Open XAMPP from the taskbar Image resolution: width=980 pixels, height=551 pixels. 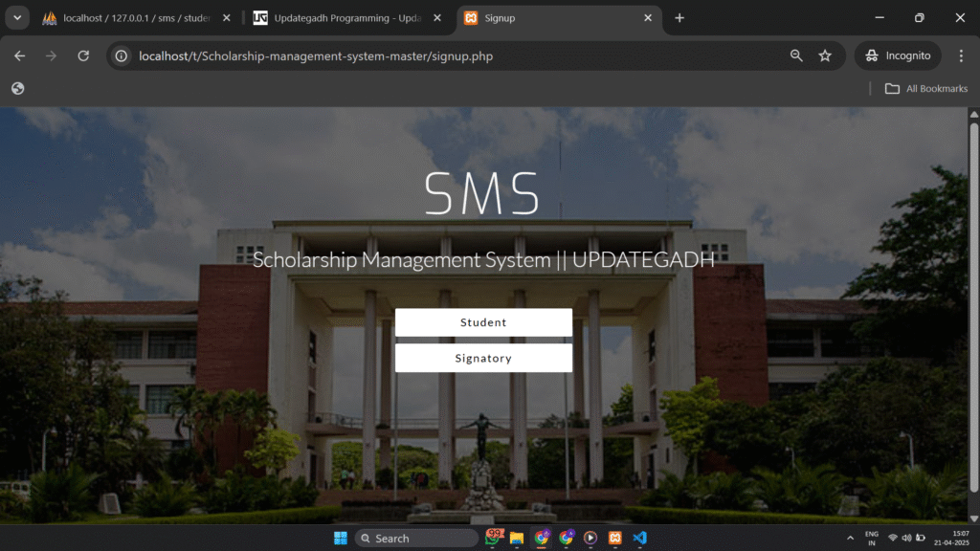(615, 538)
